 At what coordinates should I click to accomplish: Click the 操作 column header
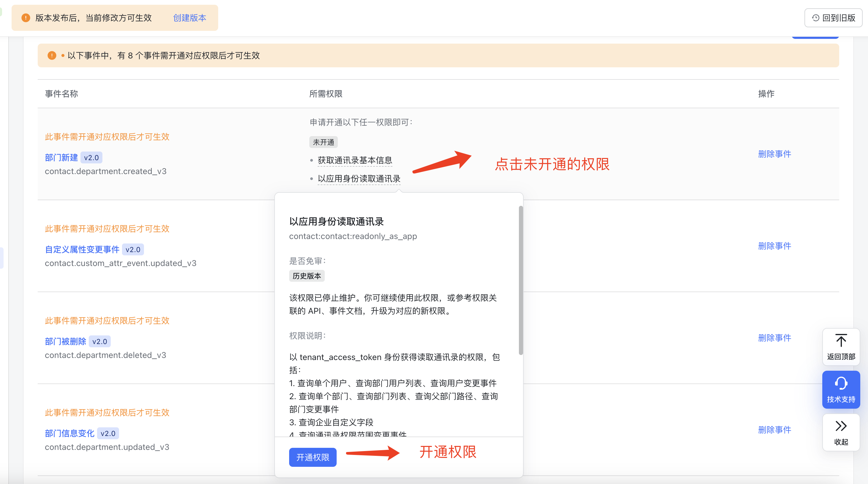coord(766,94)
